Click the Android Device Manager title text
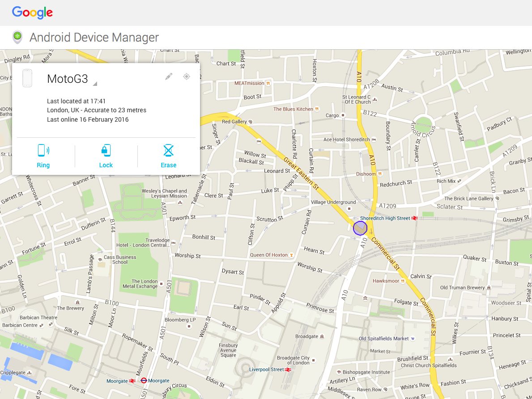The height and width of the screenshot is (399, 532). point(94,37)
